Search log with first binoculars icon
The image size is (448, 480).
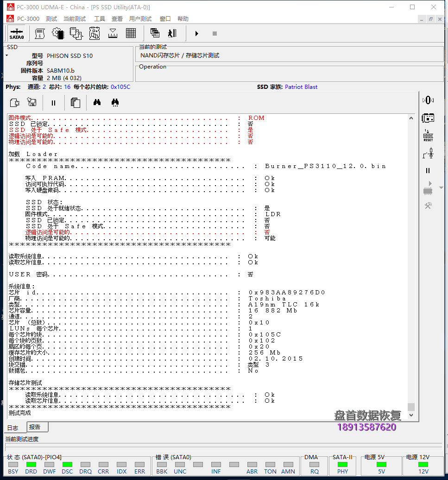[97, 102]
